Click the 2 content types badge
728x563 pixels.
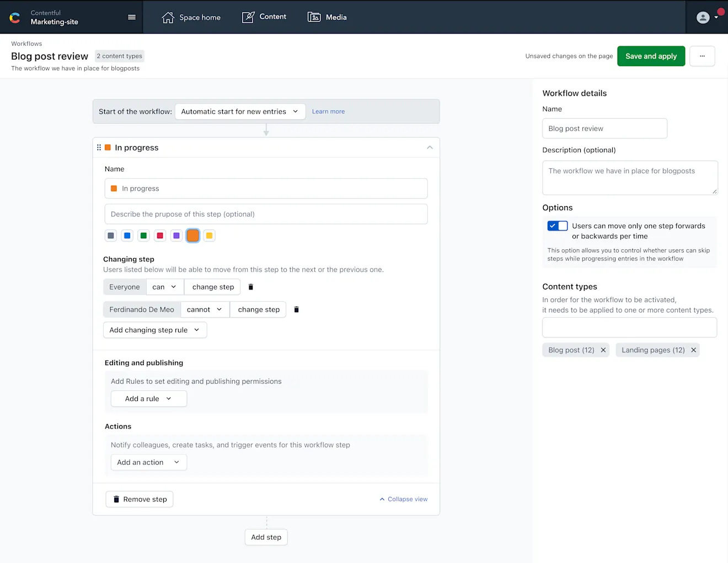[x=120, y=56]
